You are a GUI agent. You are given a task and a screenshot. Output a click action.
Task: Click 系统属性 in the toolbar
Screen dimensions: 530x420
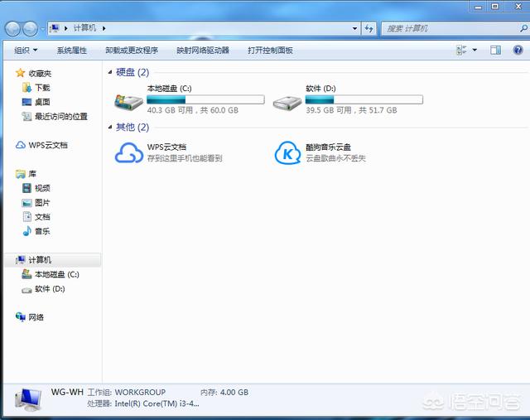coord(72,51)
